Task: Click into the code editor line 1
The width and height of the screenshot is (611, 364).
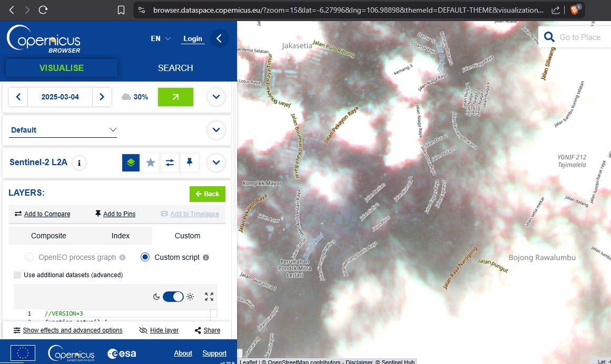Action: point(127,314)
